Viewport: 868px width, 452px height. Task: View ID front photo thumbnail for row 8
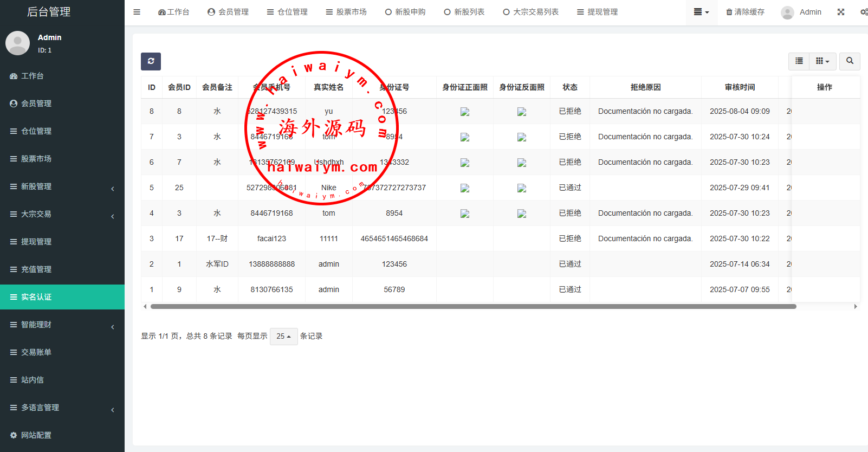coord(464,112)
